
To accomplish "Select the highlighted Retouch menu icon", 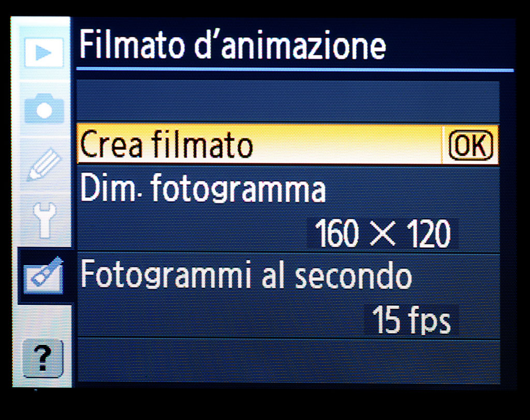I will coord(43,276).
